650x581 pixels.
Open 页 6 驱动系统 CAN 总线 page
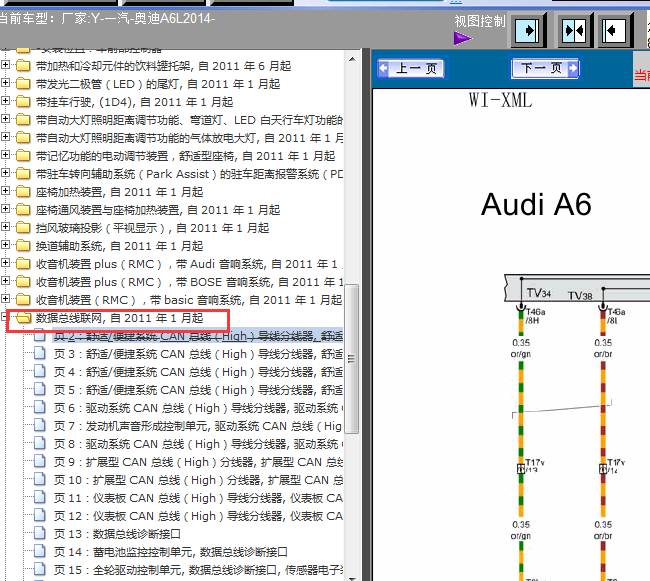198,408
